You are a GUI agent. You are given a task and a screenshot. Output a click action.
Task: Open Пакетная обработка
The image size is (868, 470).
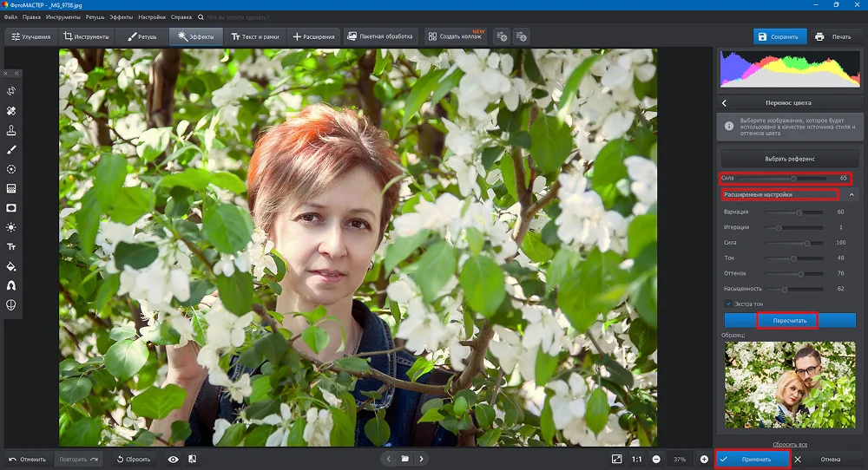point(380,36)
